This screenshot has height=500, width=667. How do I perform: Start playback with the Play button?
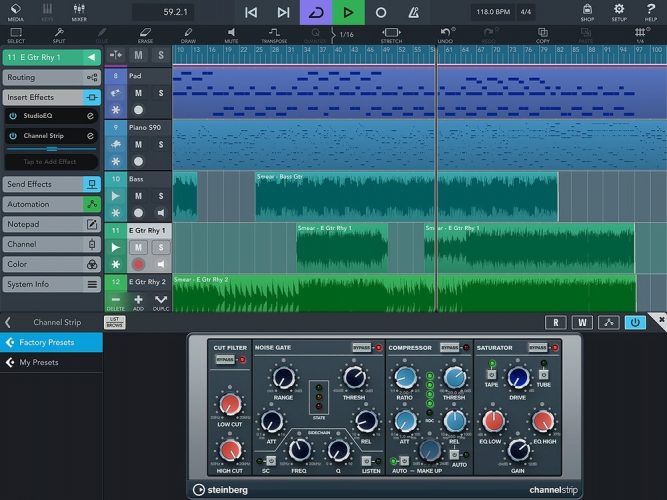[x=348, y=12]
